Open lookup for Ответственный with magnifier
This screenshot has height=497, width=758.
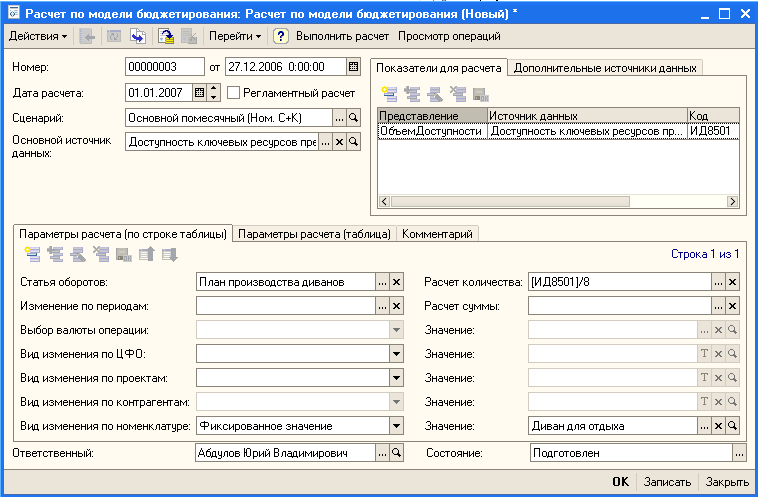point(396,453)
